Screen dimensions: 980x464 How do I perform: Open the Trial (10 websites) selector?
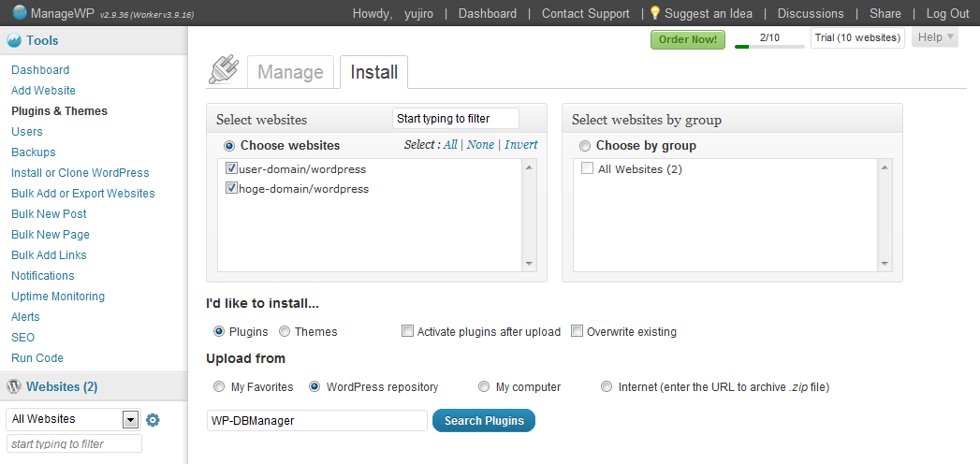(857, 38)
